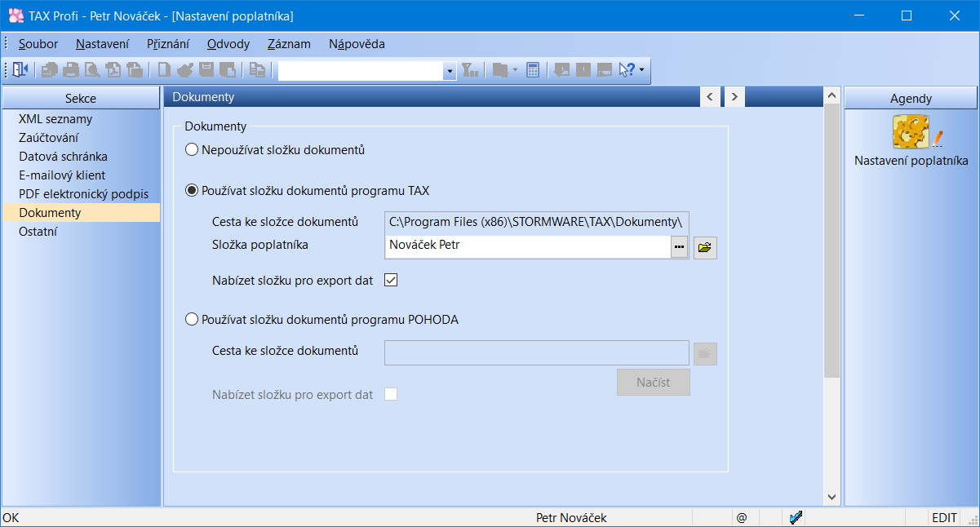
Task: Open print preview magnifier toolbar icon
Action: point(92,70)
